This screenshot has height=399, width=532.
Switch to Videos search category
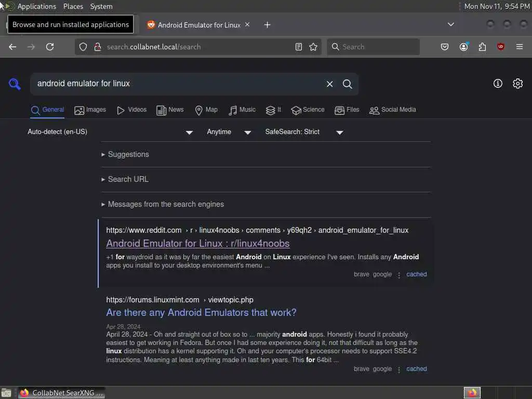click(131, 110)
